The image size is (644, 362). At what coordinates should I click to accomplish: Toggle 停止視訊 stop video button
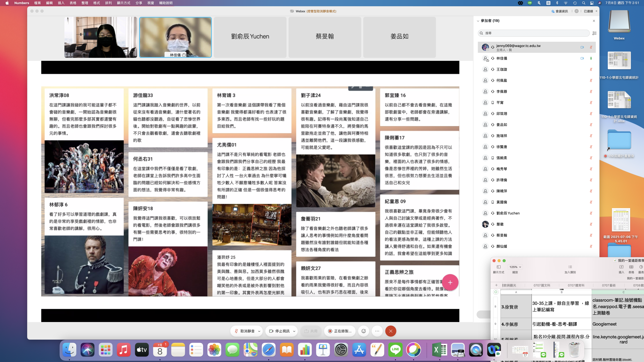[279, 331]
